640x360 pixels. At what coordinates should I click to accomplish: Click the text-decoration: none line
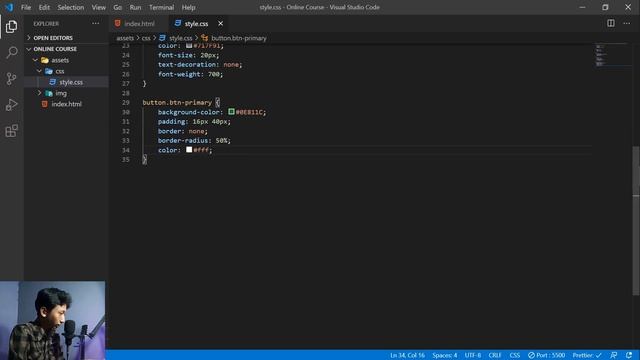point(200,64)
